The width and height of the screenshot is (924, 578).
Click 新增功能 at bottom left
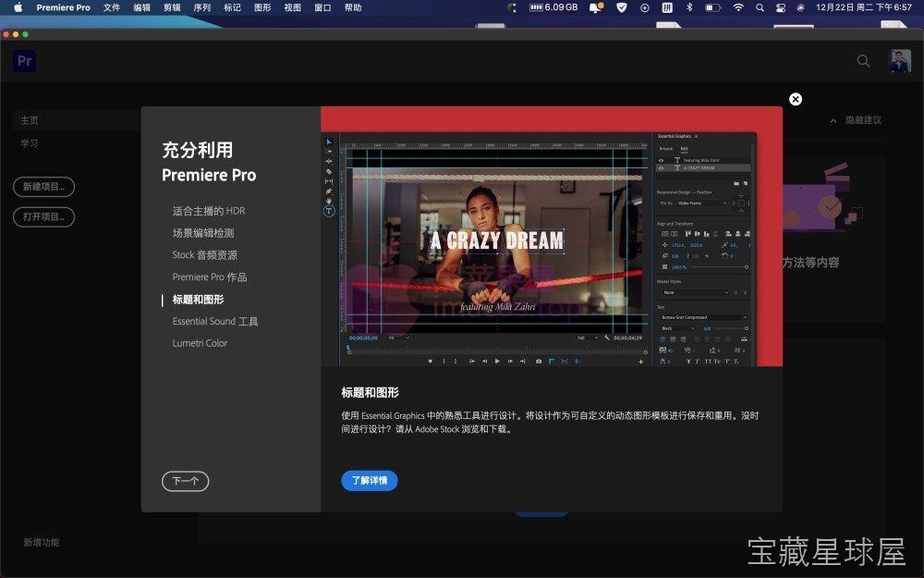[42, 543]
